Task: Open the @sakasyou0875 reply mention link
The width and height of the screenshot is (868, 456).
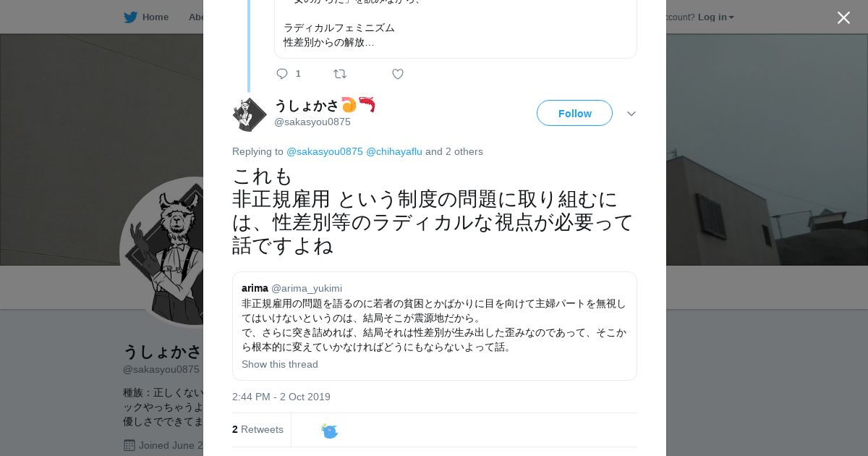Action: [325, 151]
